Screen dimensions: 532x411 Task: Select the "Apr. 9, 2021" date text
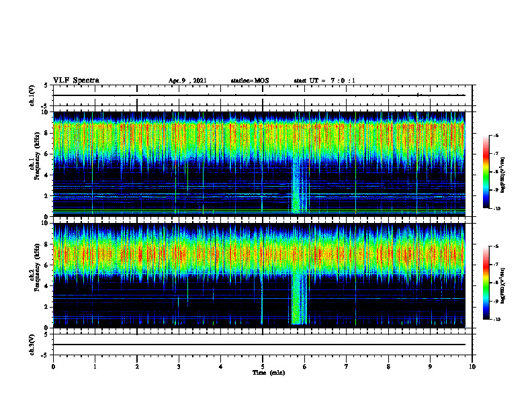pyautogui.click(x=187, y=81)
